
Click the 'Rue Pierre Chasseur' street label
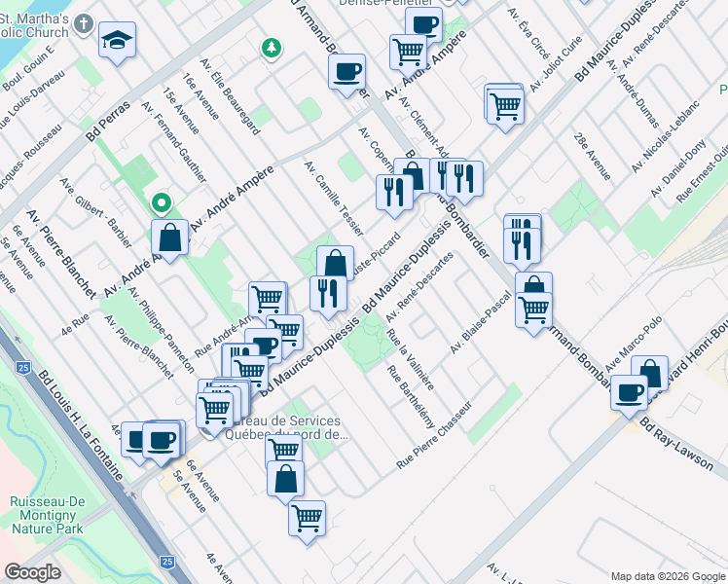434,435
